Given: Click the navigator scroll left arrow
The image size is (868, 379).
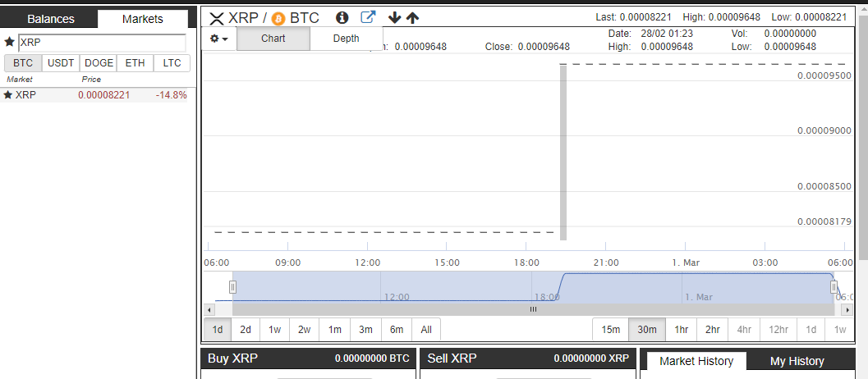Looking at the screenshot, I should (209, 310).
